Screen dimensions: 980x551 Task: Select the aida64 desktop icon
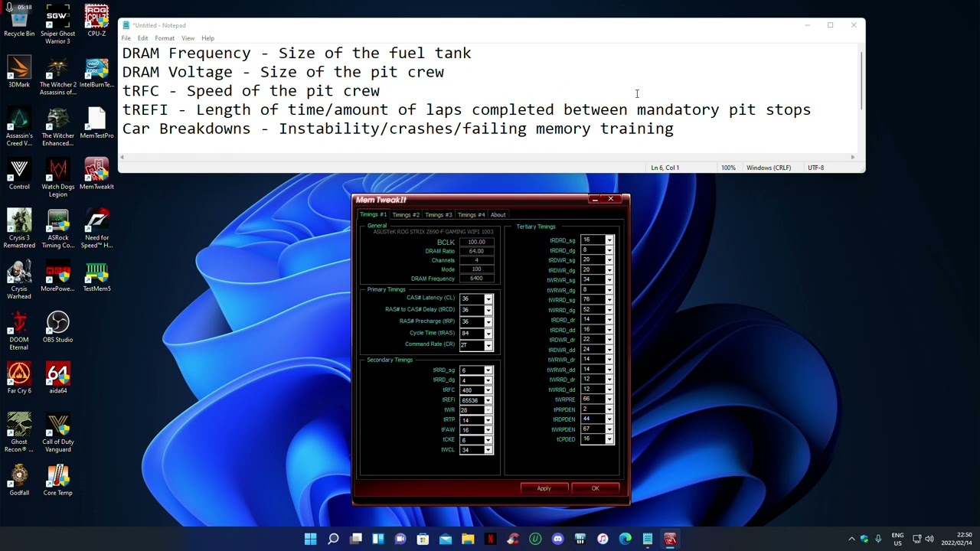click(x=57, y=378)
